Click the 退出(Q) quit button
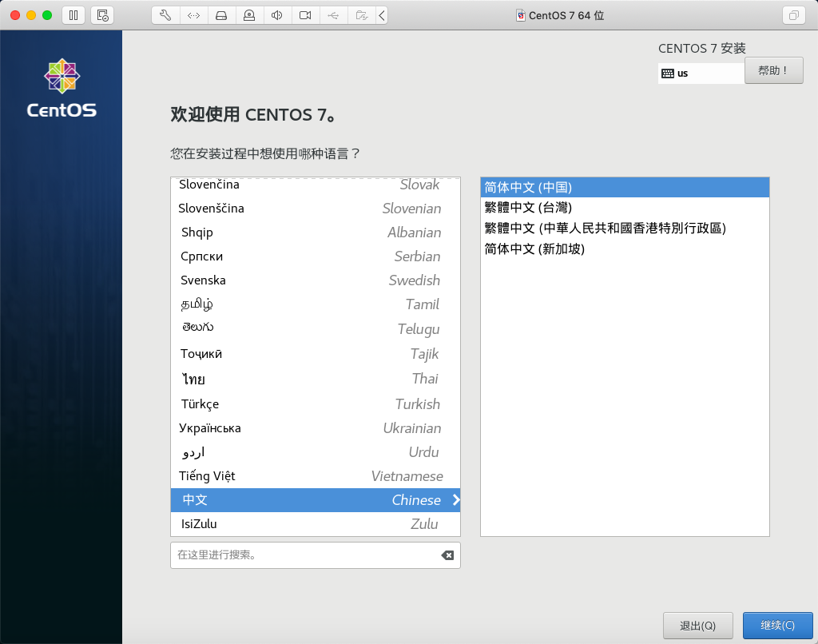The height and width of the screenshot is (644, 818). coord(697,625)
